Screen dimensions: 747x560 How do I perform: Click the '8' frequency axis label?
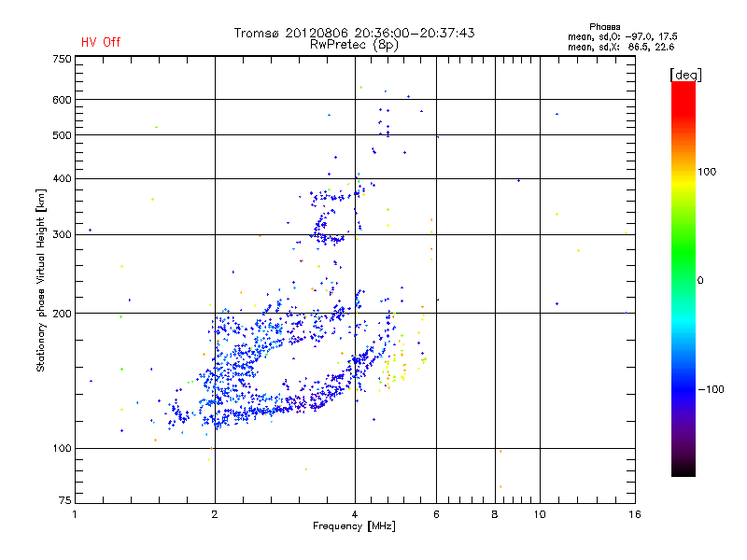495,514
